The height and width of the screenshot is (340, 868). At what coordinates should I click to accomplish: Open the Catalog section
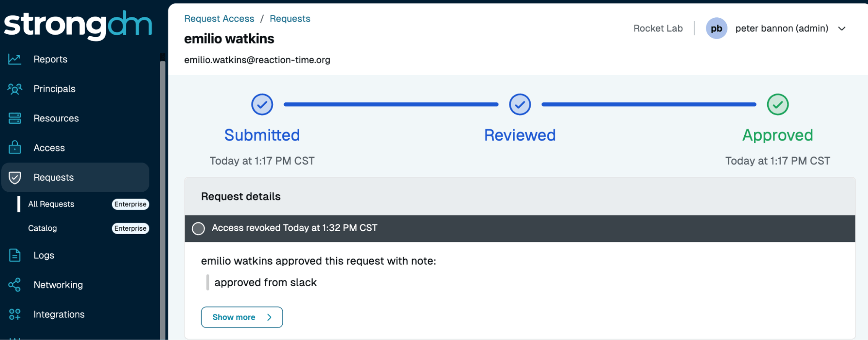tap(42, 228)
